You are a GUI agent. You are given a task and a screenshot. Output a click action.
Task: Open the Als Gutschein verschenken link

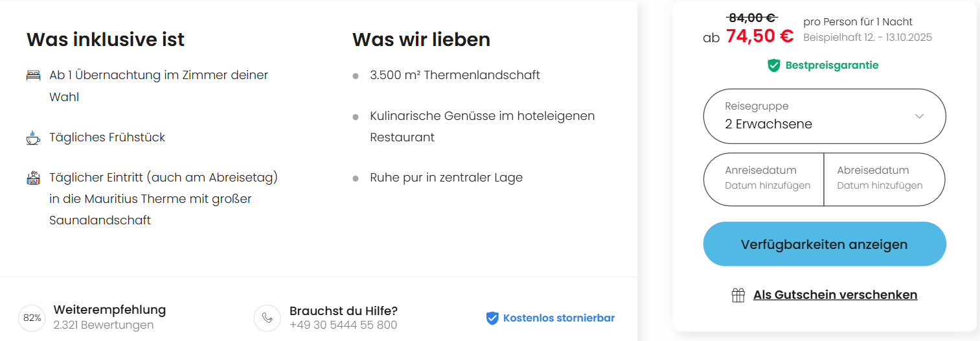pyautogui.click(x=835, y=295)
